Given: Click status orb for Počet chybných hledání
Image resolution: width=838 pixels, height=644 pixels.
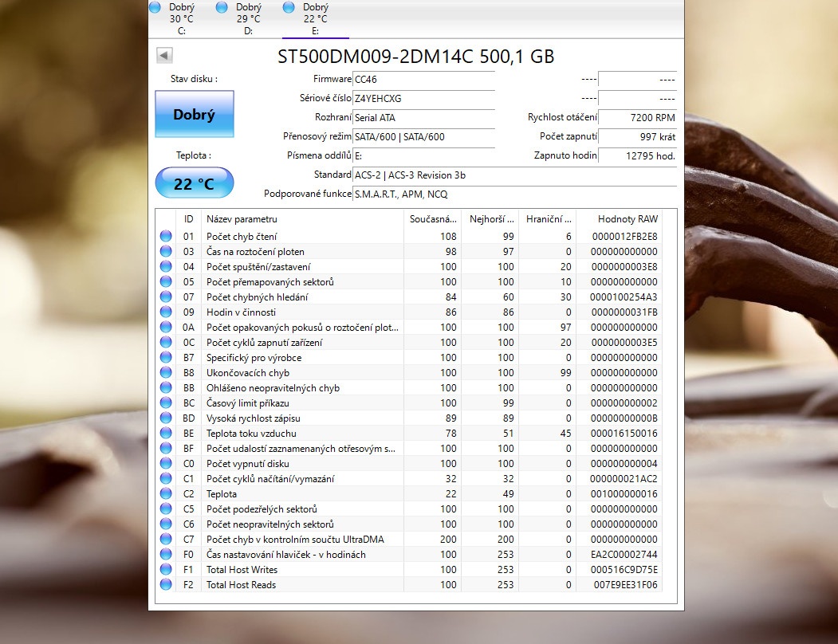Looking at the screenshot, I should point(166,296).
